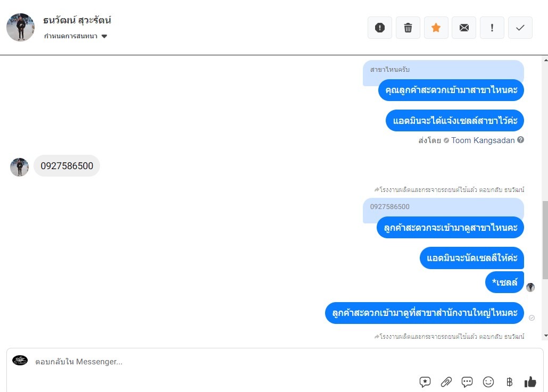Open saved replies speech bubble icon

point(467,382)
